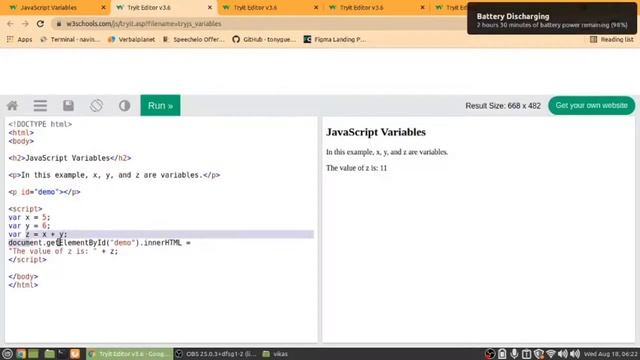
Task: Open the hamburger menu in the editor toolbar
Action: point(40,106)
